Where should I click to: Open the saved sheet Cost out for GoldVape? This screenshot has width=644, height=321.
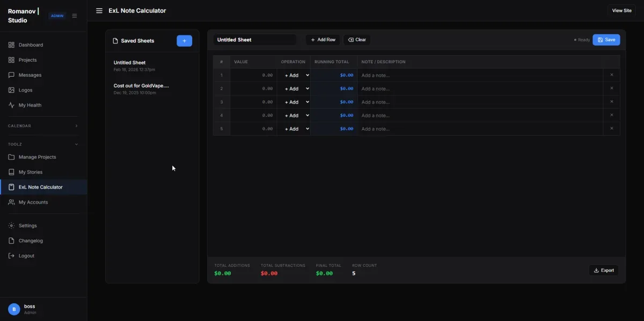point(141,88)
